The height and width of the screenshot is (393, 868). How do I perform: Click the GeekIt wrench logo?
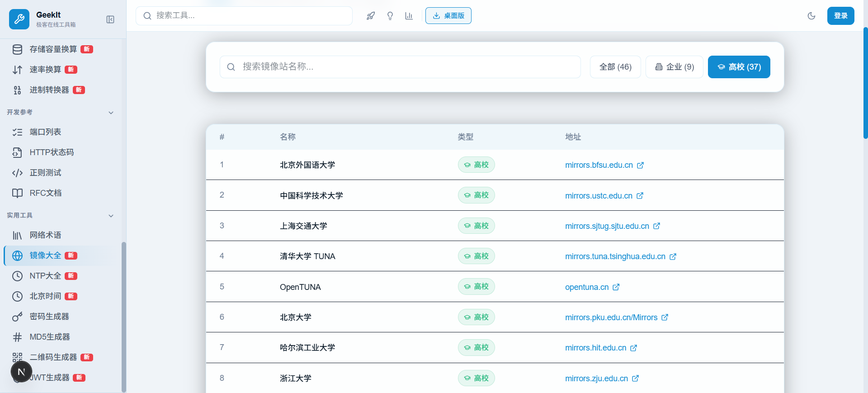pyautogui.click(x=19, y=19)
